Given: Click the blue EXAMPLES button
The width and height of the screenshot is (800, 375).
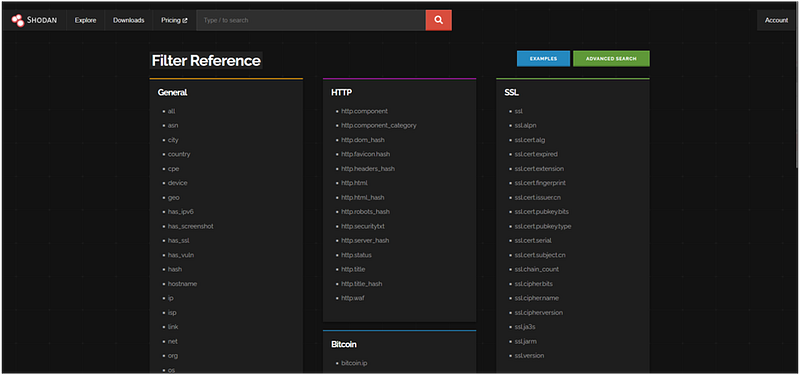Looking at the screenshot, I should pos(543,59).
